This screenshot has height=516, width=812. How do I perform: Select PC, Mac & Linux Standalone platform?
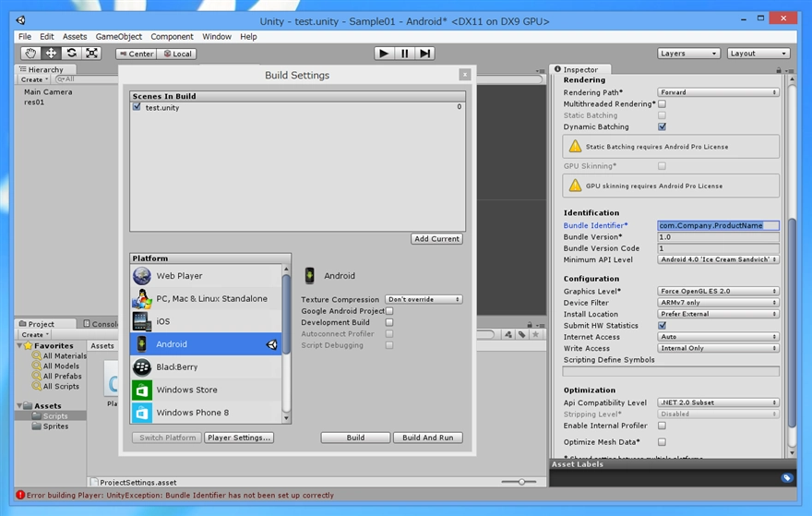coord(206,298)
